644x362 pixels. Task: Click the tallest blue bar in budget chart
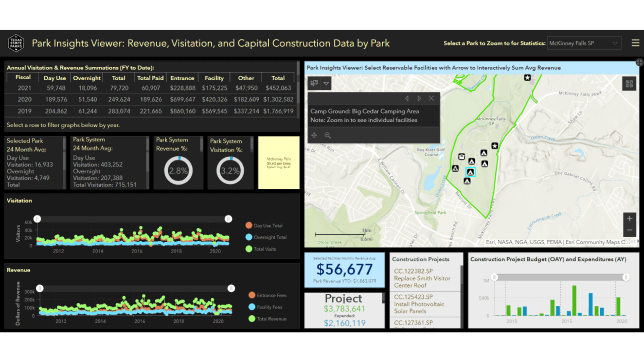pos(591,304)
